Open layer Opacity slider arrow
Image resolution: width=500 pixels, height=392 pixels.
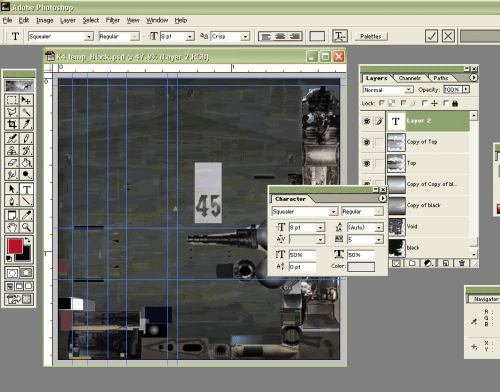point(466,89)
